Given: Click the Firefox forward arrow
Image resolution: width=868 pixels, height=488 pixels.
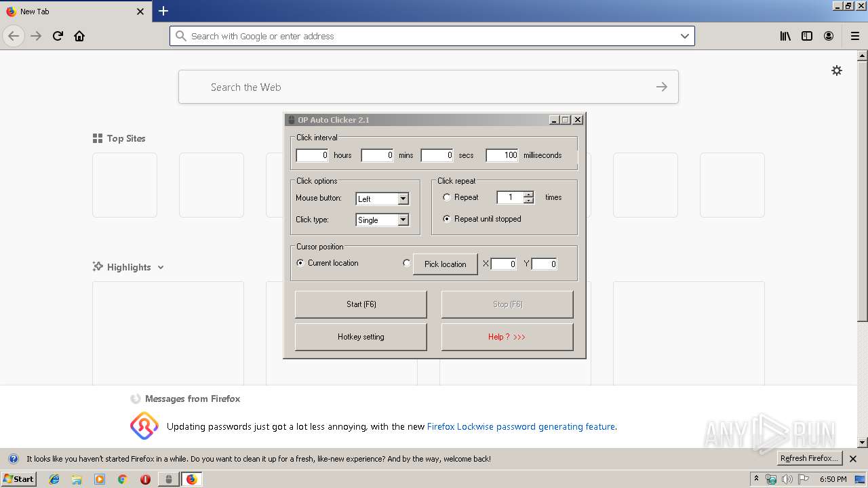Looking at the screenshot, I should pos(36,36).
